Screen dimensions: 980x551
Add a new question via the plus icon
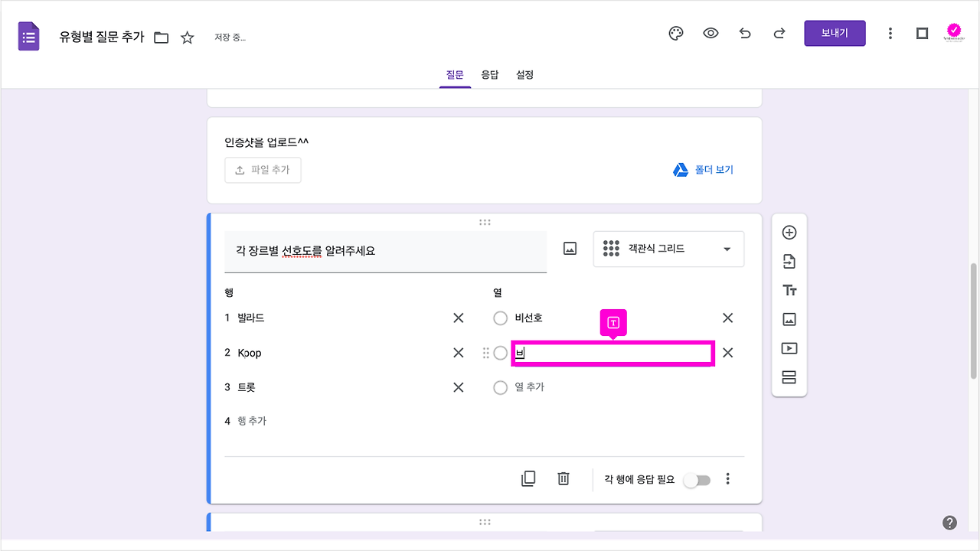click(789, 232)
